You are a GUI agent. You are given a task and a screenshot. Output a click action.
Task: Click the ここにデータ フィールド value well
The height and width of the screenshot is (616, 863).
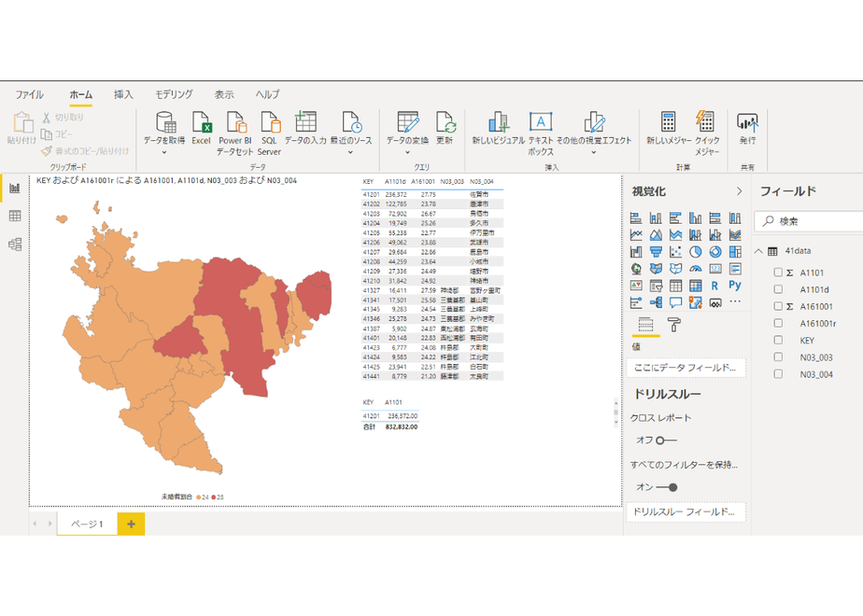[686, 368]
